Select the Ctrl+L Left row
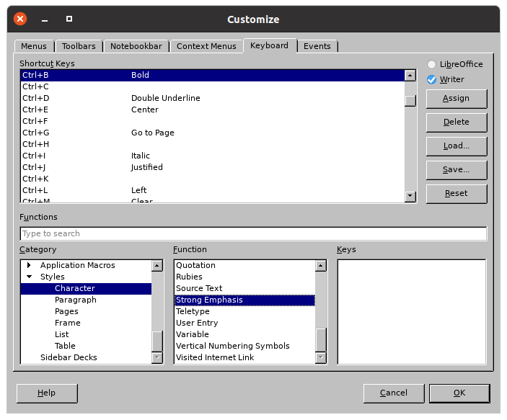The image size is (507, 420). tap(213, 191)
